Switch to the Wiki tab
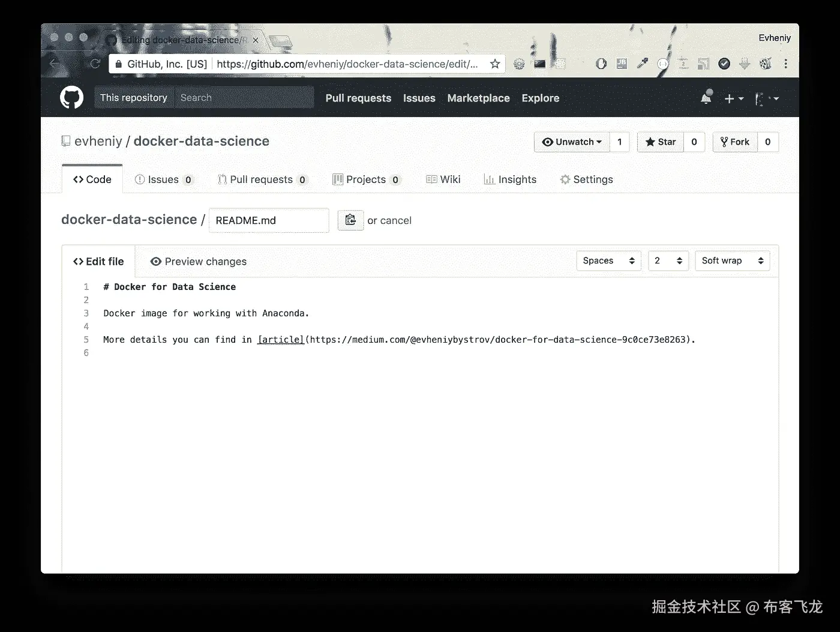This screenshot has width=840, height=632. click(443, 179)
